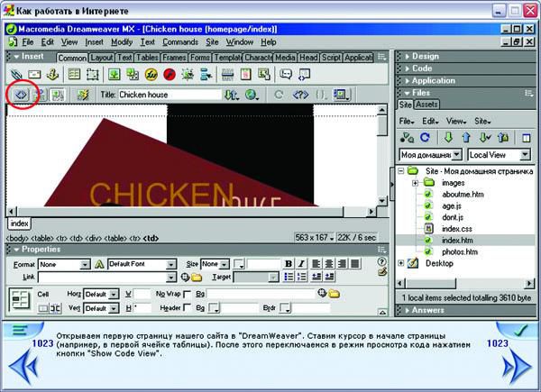The width and height of the screenshot is (541, 392).
Task: Click the Title text field
Action: click(x=169, y=95)
